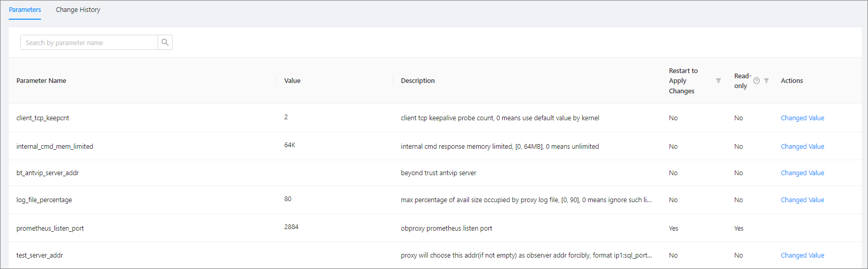Change value for bt_antvip_server_addr

pyautogui.click(x=802, y=173)
